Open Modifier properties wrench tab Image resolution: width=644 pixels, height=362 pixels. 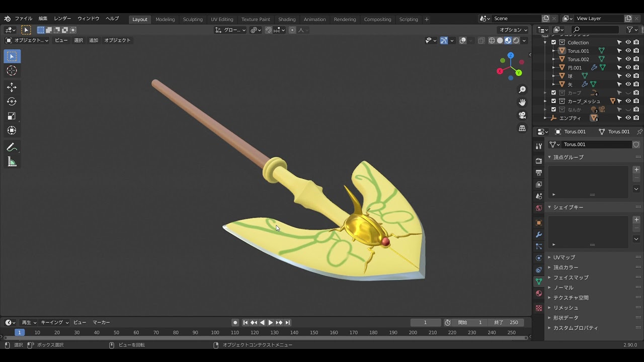click(x=539, y=235)
